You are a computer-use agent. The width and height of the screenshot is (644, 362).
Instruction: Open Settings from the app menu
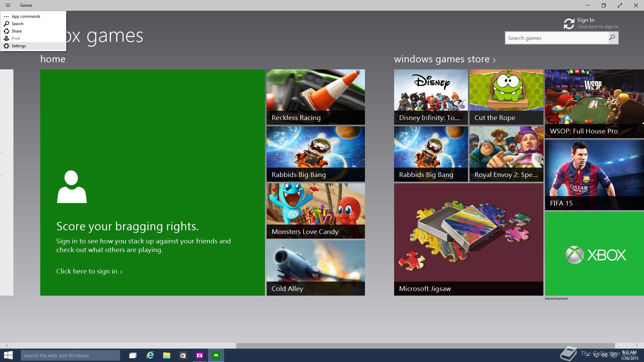[x=33, y=46]
